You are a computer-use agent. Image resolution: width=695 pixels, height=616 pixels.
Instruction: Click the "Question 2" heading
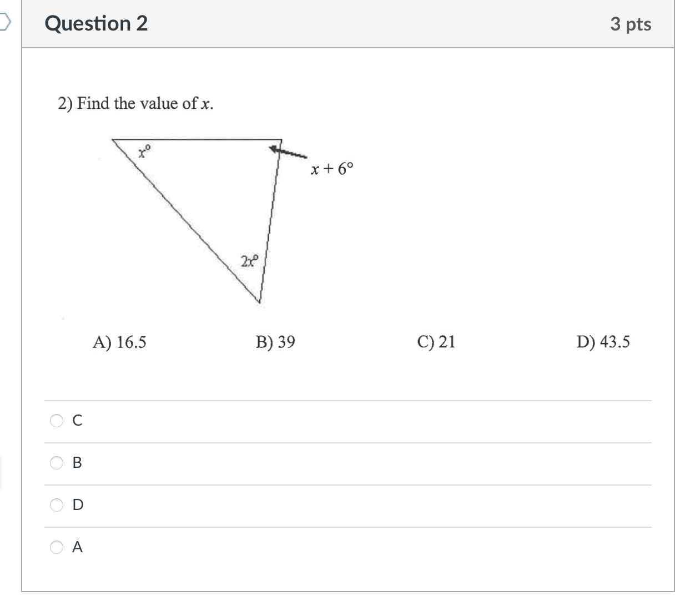(96, 24)
